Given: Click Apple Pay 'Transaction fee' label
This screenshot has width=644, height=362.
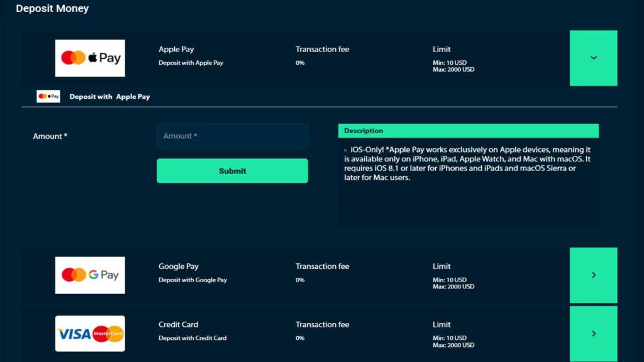Looking at the screenshot, I should pyautogui.click(x=323, y=49).
